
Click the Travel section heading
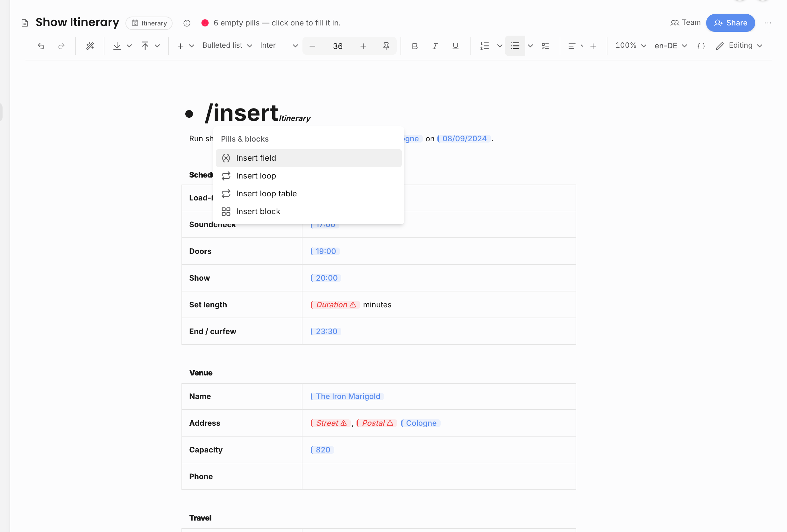(200, 518)
